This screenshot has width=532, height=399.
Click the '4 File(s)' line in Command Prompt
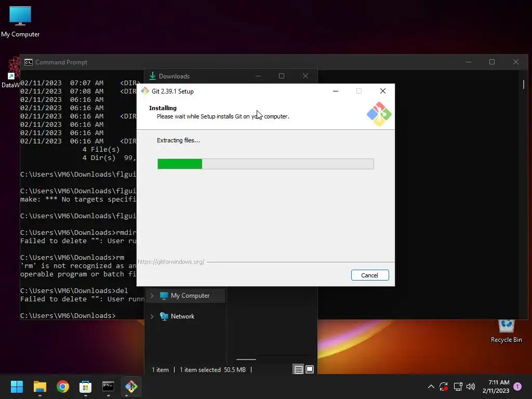pyautogui.click(x=101, y=150)
